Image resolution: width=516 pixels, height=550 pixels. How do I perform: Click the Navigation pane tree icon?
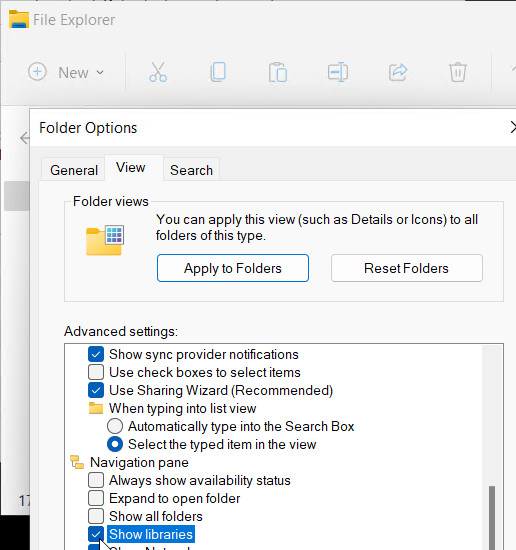[x=77, y=462]
